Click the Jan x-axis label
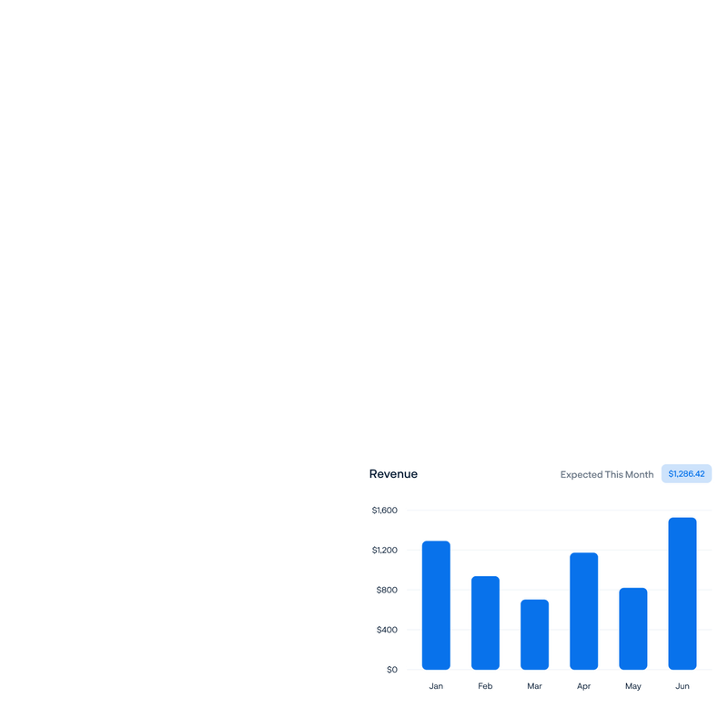This screenshot has width=728, height=708. pos(436,686)
